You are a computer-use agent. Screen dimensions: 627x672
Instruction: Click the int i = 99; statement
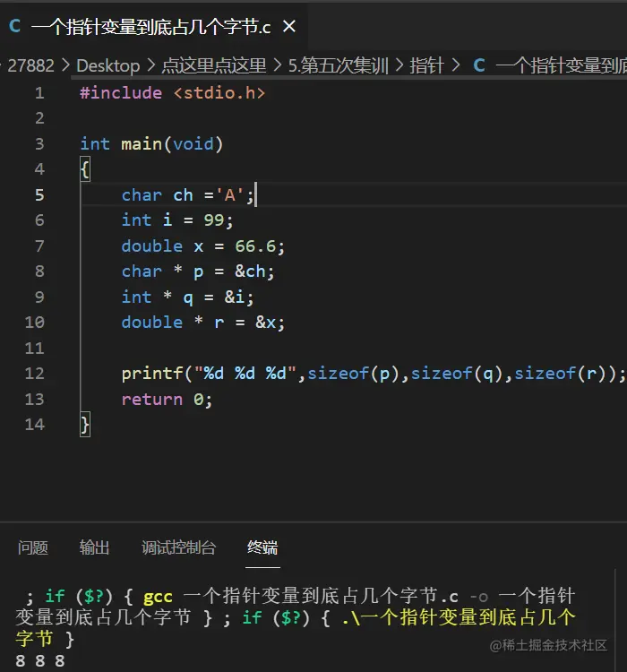177,220
